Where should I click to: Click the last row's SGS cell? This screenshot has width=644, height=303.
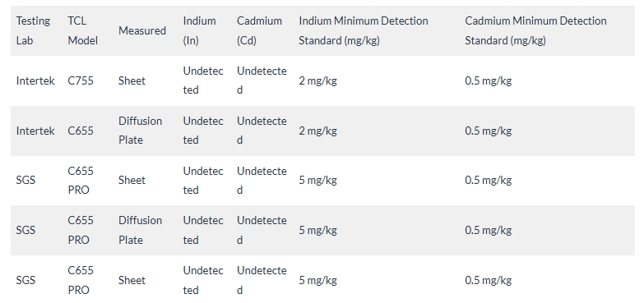point(25,281)
